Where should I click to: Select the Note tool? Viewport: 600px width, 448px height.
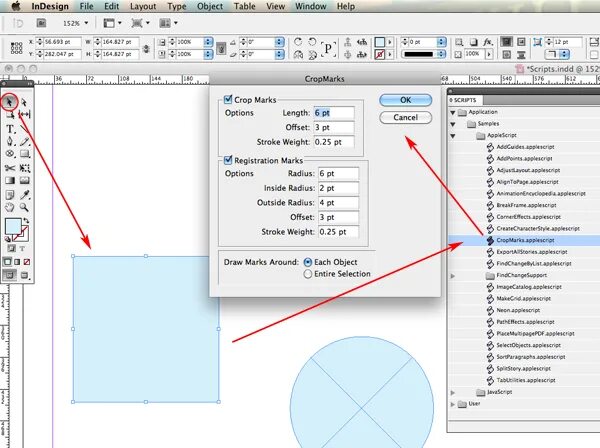click(x=10, y=195)
